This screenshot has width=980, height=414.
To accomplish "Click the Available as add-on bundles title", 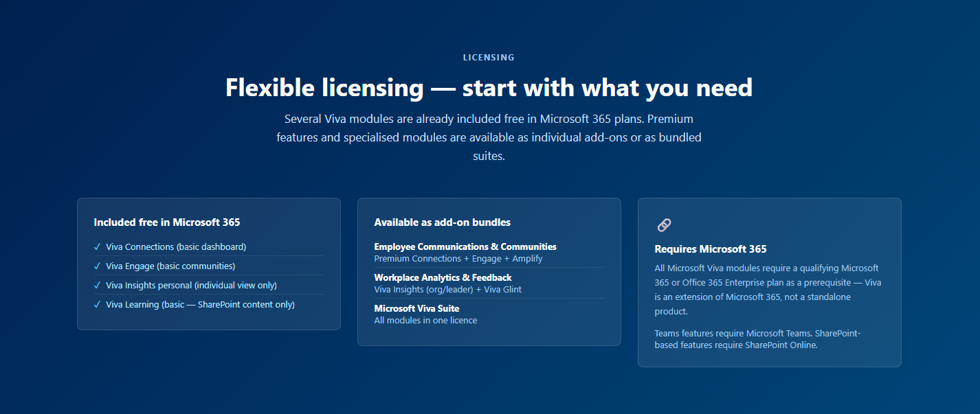I will click(x=443, y=222).
